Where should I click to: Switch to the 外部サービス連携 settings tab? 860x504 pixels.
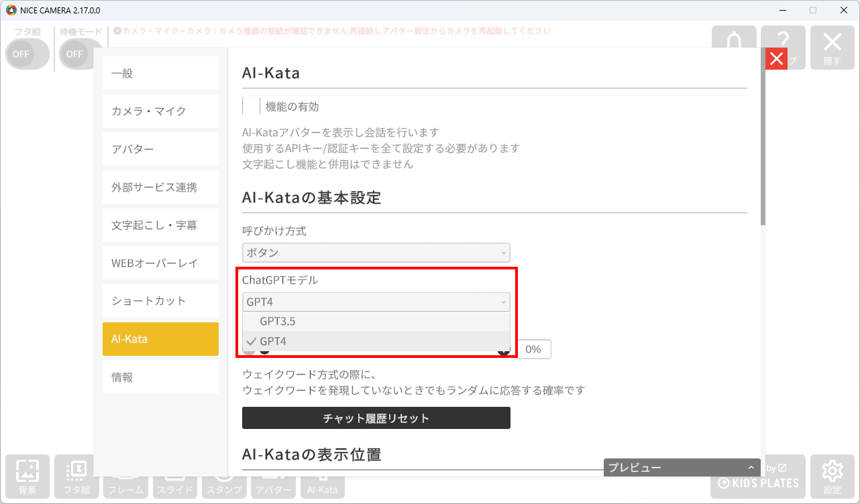pos(160,187)
